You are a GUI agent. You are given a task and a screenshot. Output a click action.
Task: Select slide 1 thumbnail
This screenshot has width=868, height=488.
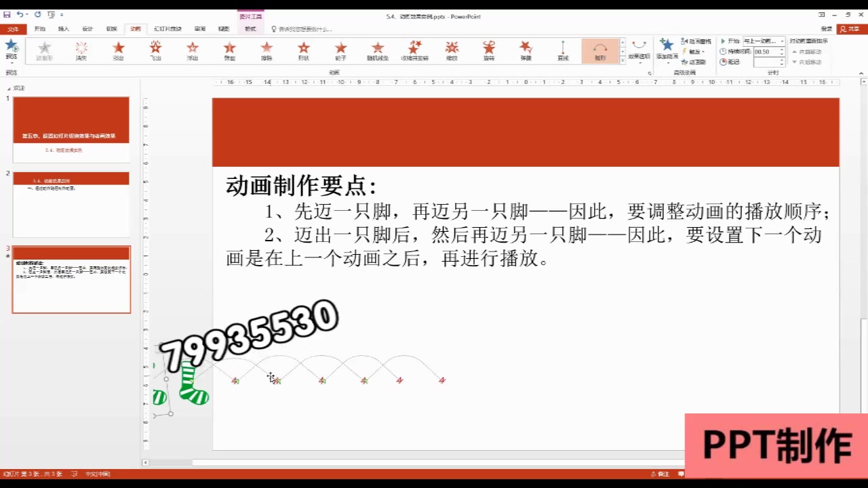(71, 129)
